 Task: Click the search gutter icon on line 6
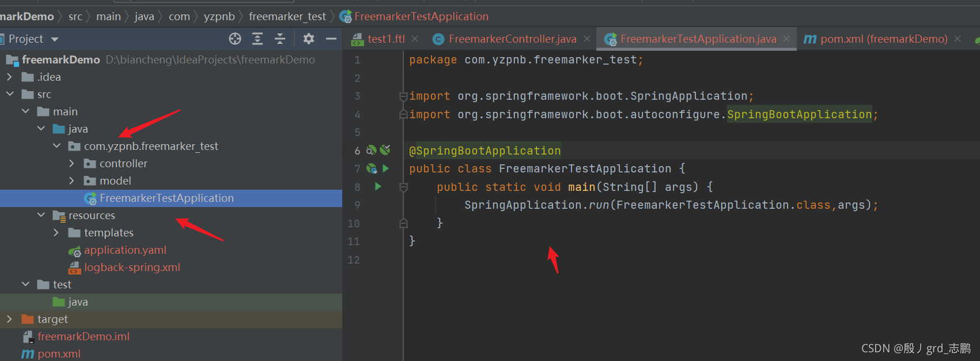point(372,150)
